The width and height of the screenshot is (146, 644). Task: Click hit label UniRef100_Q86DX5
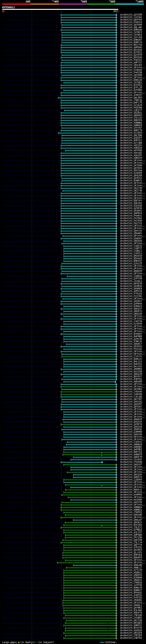click(131, 419)
